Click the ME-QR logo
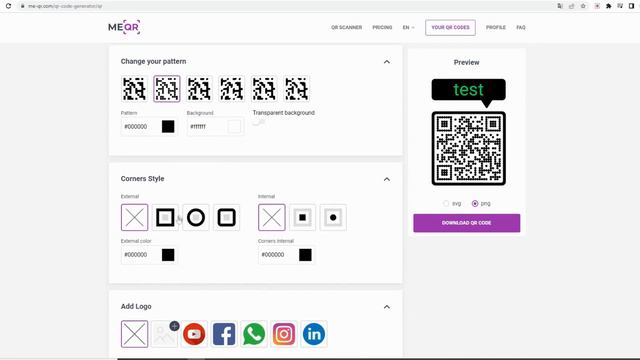Viewport: 640px width, 360px height. [x=124, y=27]
